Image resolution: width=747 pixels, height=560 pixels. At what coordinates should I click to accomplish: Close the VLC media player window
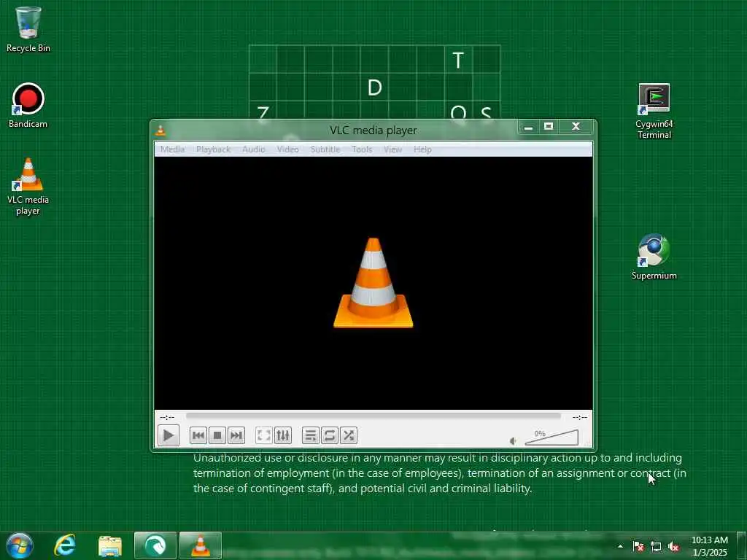tap(576, 127)
